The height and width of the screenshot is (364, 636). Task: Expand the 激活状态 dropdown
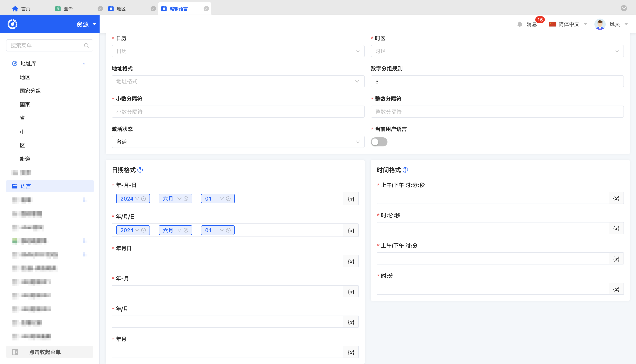[238, 142]
